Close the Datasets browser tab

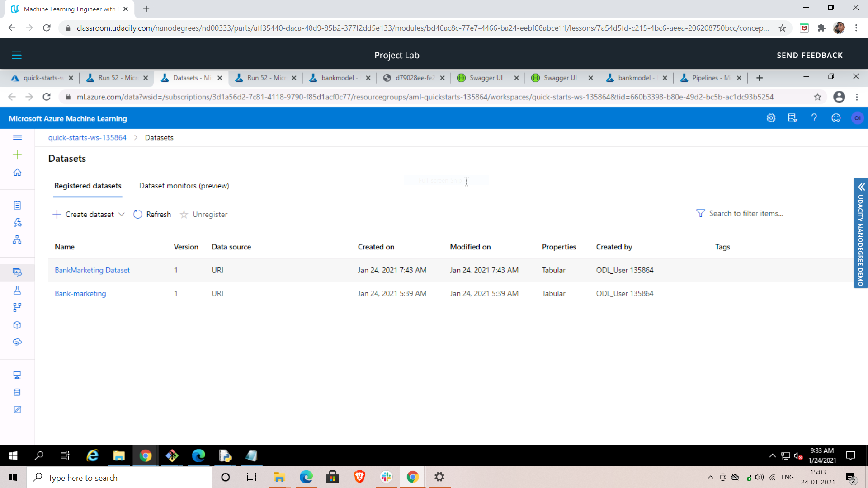coord(220,78)
